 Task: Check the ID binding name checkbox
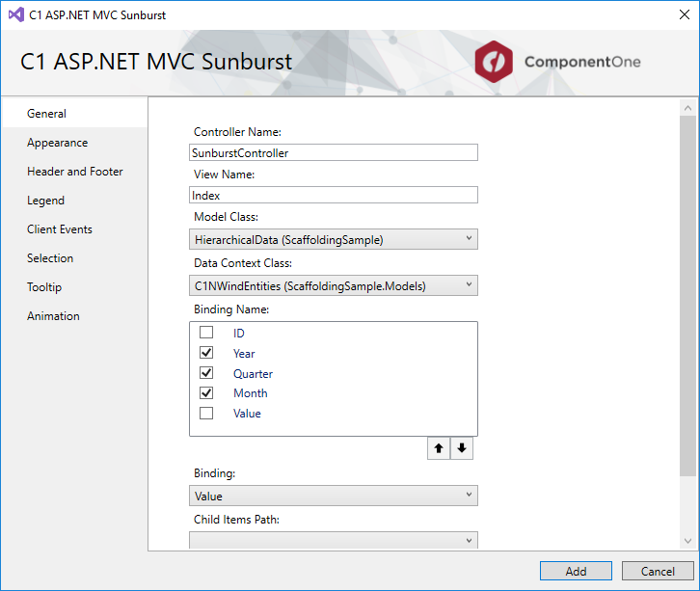click(206, 333)
